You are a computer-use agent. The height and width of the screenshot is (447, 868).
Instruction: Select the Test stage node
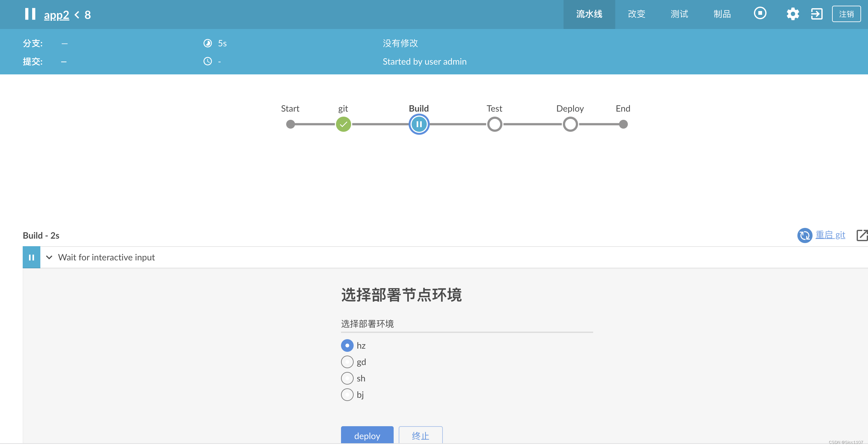click(494, 125)
